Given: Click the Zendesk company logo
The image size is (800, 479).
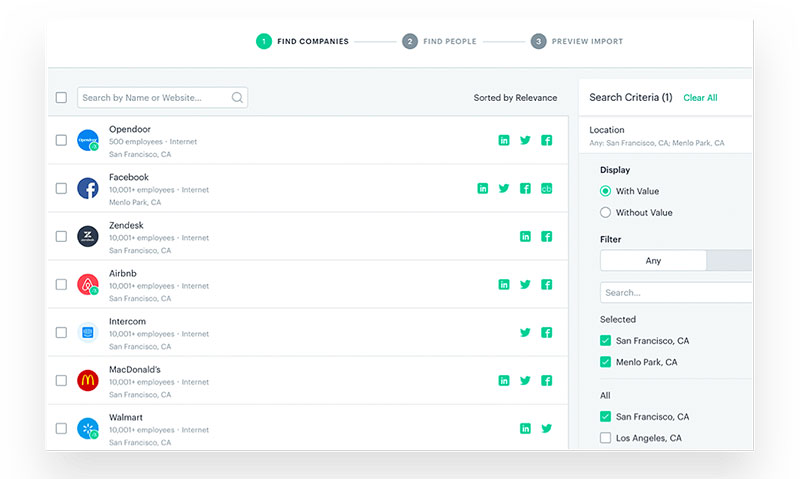Looking at the screenshot, I should click(88, 236).
